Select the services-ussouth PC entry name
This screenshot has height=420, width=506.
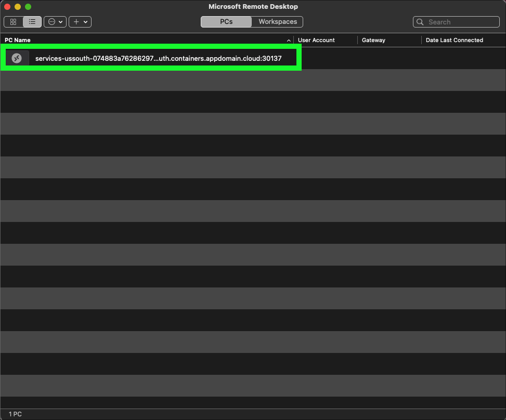coord(158,58)
